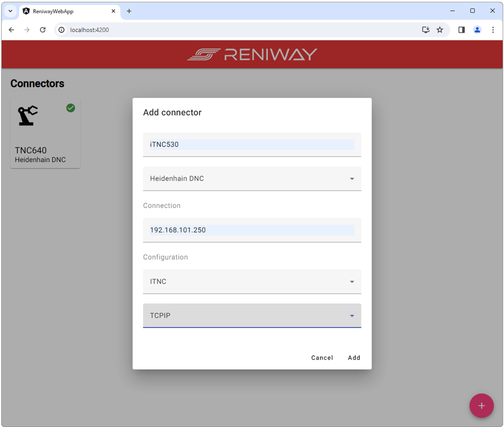The image size is (504, 427).
Task: Click the browser back arrow
Action: (x=11, y=30)
